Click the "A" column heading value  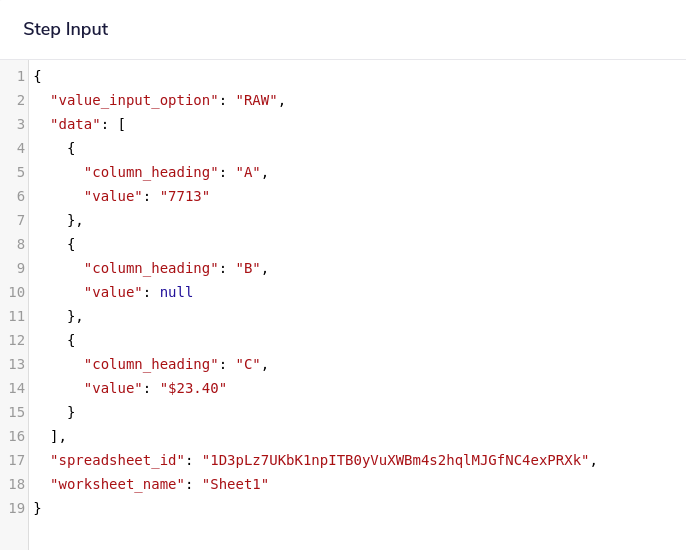point(248,172)
